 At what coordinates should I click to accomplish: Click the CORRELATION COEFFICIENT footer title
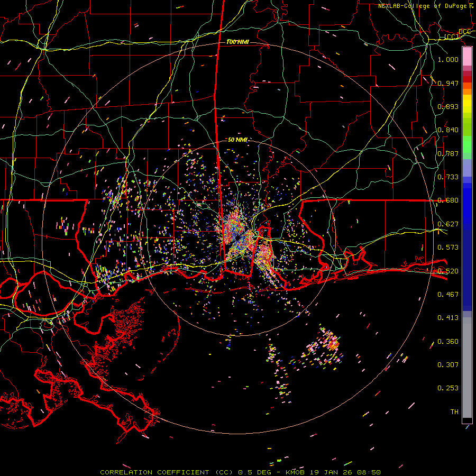tap(154, 472)
